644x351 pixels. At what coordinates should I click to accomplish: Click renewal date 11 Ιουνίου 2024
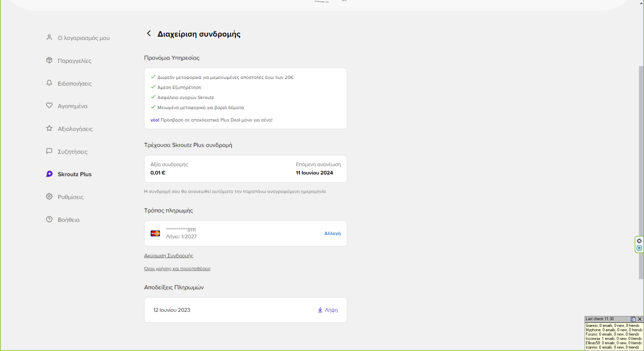[x=314, y=173]
